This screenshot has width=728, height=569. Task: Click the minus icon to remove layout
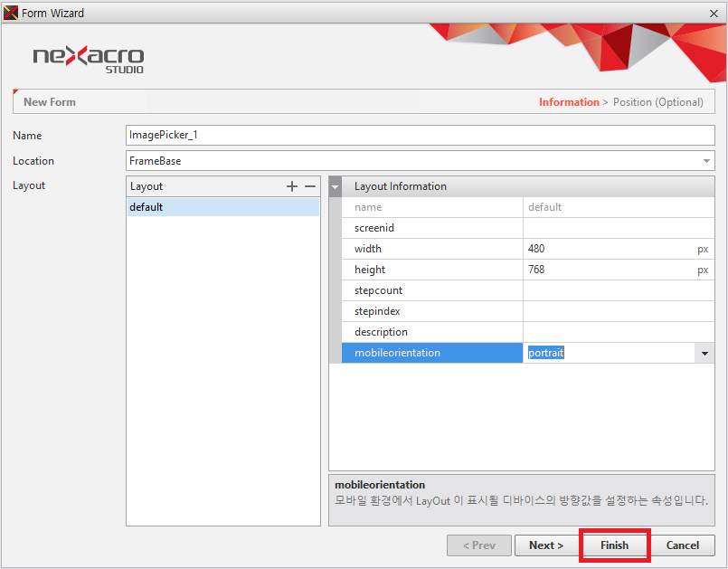310,186
